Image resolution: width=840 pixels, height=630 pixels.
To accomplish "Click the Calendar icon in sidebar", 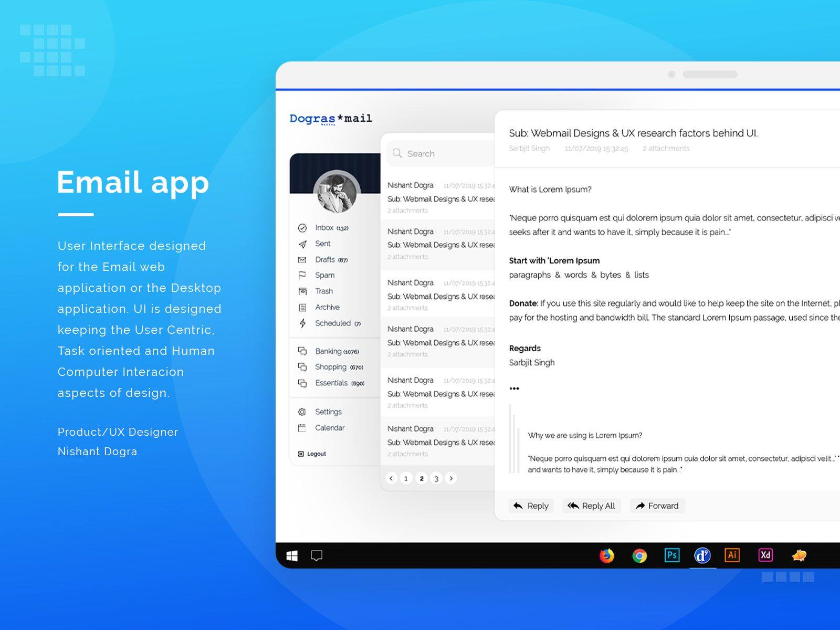I will [302, 428].
